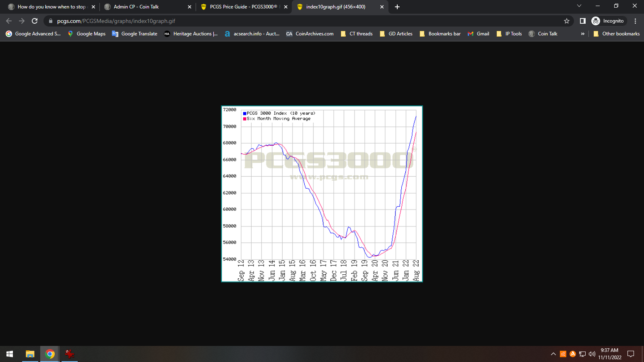Open the network status tray icon
644x362 pixels.
582,354
